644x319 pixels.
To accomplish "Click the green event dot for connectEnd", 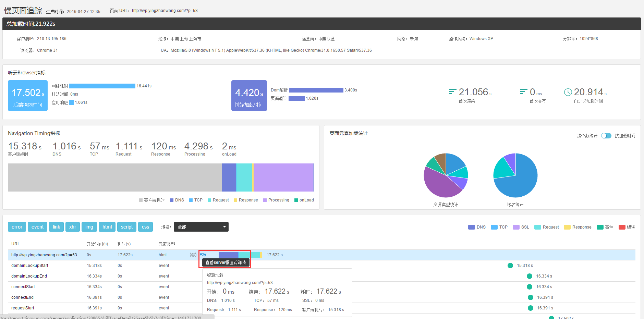I will coord(530,297).
